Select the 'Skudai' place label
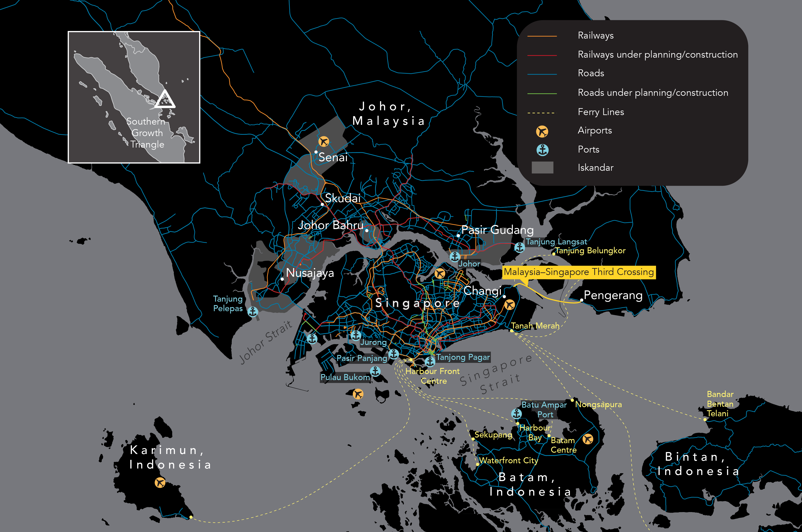 (343, 198)
